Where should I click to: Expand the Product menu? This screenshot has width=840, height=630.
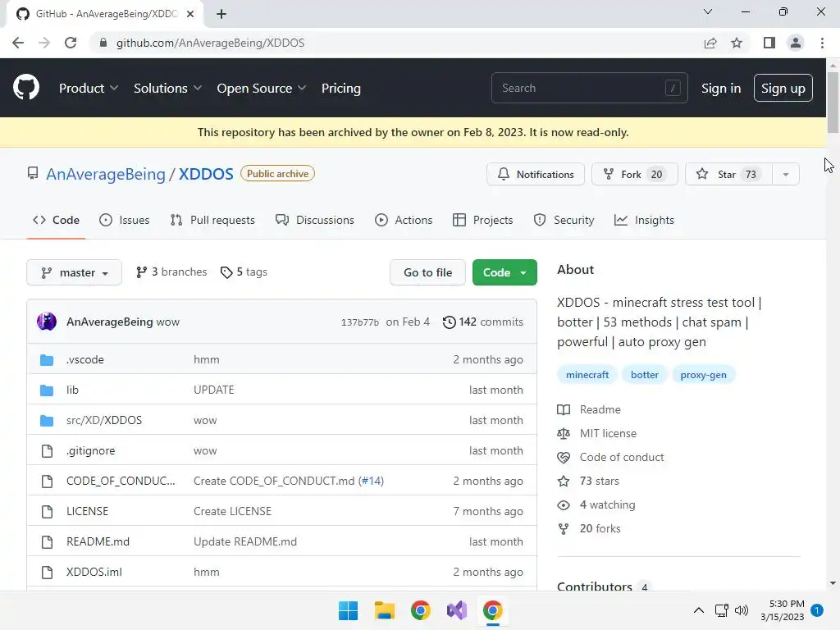tap(89, 89)
